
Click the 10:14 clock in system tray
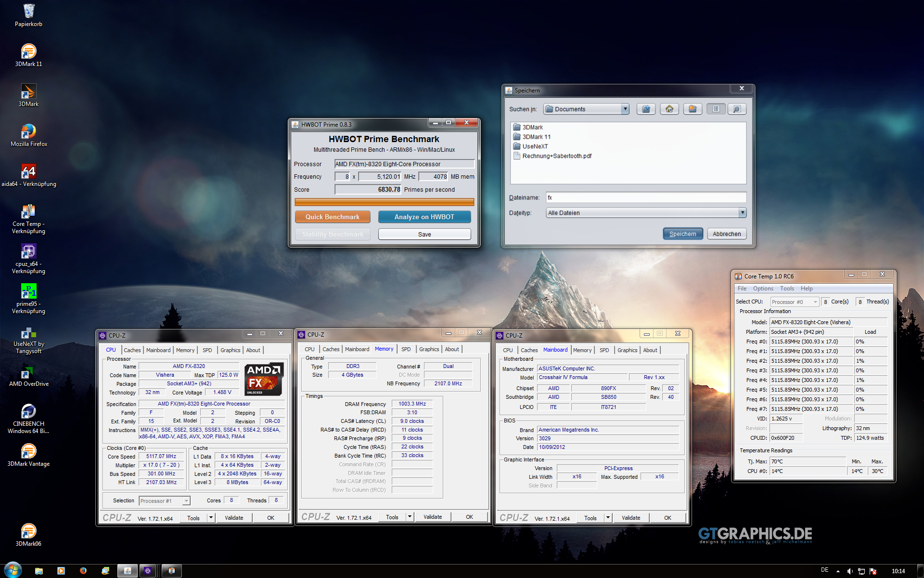(x=898, y=571)
